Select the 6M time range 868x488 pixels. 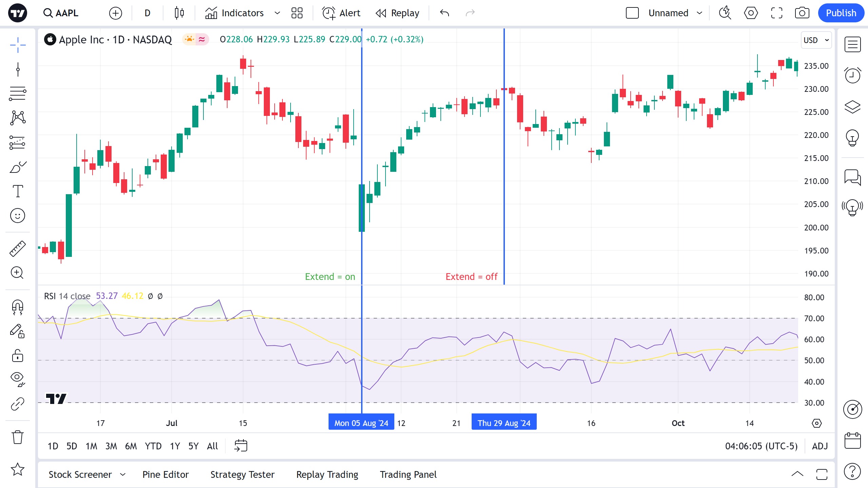pyautogui.click(x=131, y=446)
